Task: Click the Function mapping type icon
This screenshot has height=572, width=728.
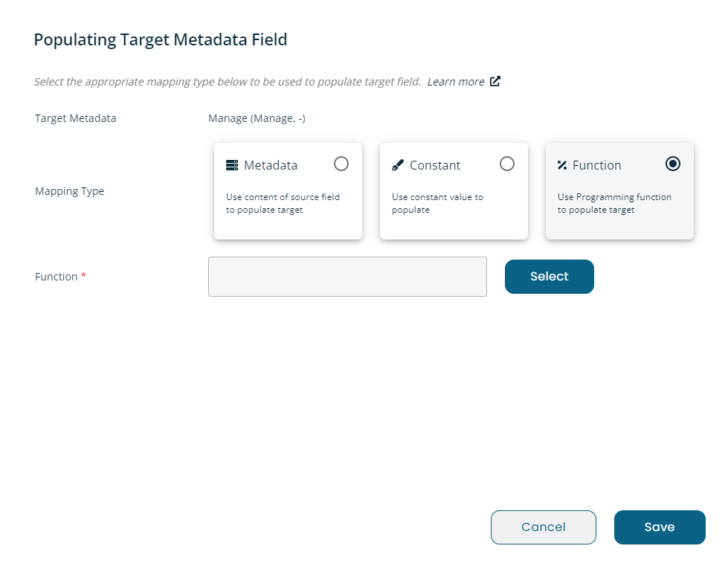Action: point(562,165)
